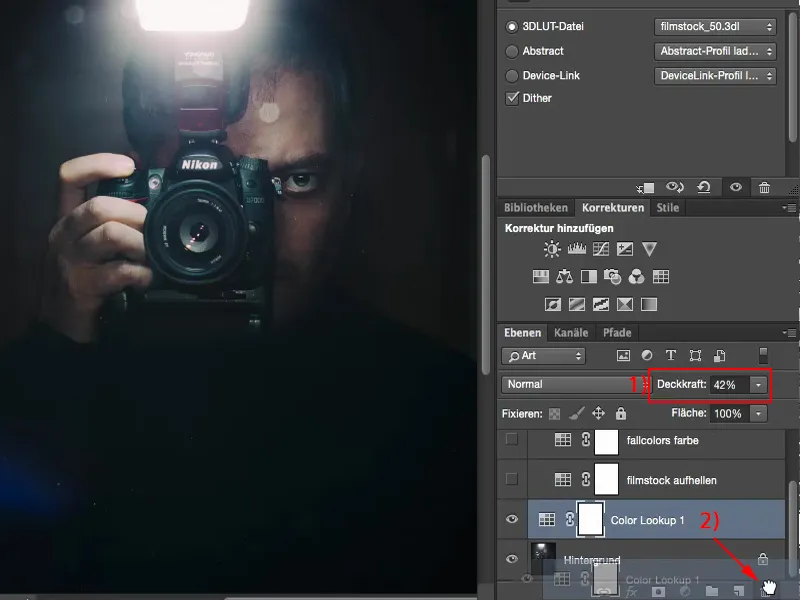The image size is (800, 600).
Task: Click the Hintergrund layer lock icon
Action: click(763, 559)
